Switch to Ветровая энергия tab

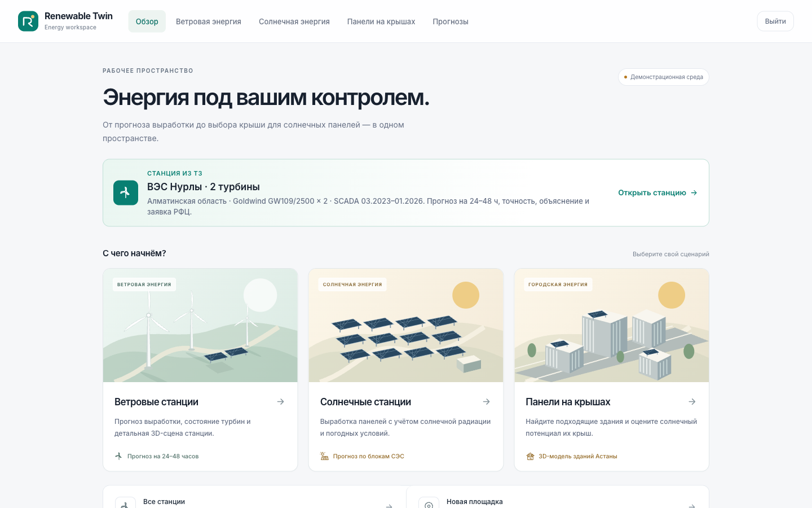[x=209, y=21]
